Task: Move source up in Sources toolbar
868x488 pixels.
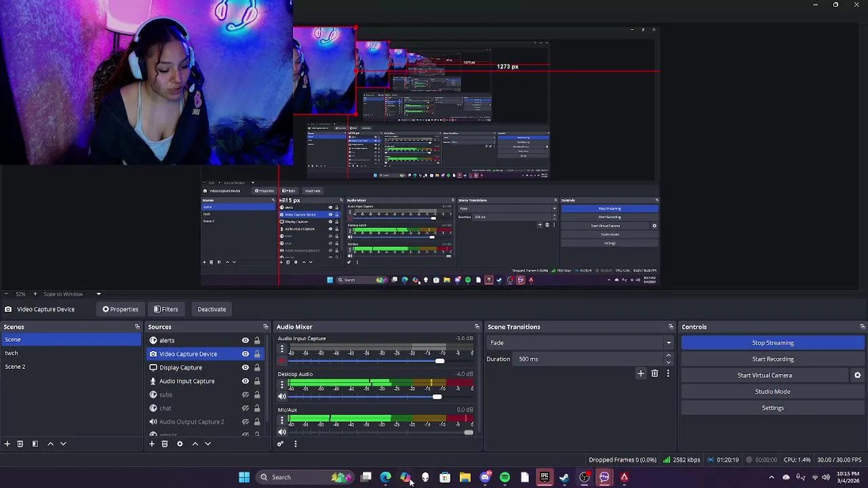Action: pyautogui.click(x=195, y=444)
